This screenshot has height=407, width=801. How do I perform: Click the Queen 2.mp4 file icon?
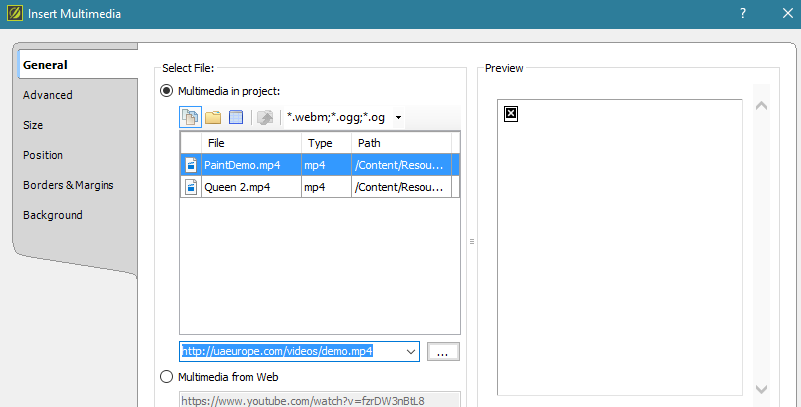click(191, 187)
